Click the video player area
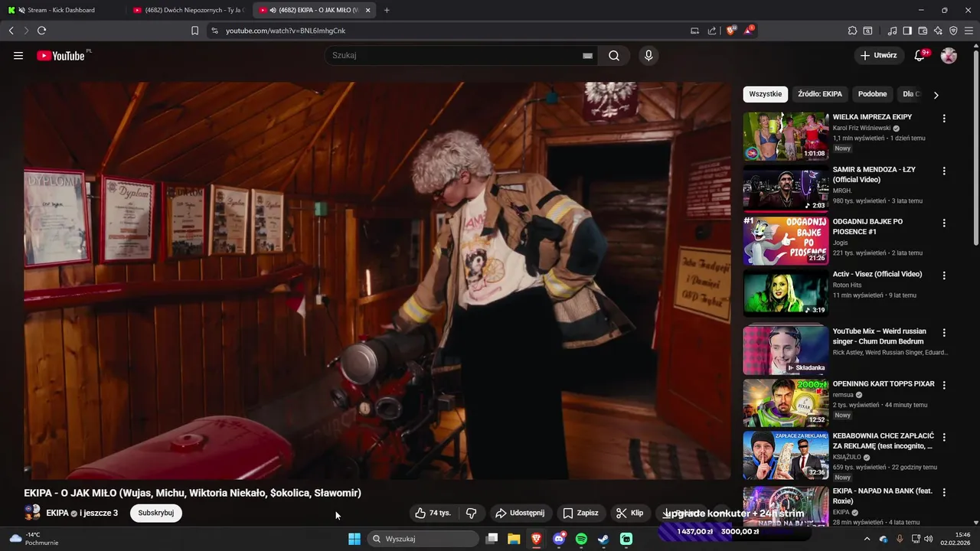The height and width of the screenshot is (551, 980). click(x=377, y=280)
